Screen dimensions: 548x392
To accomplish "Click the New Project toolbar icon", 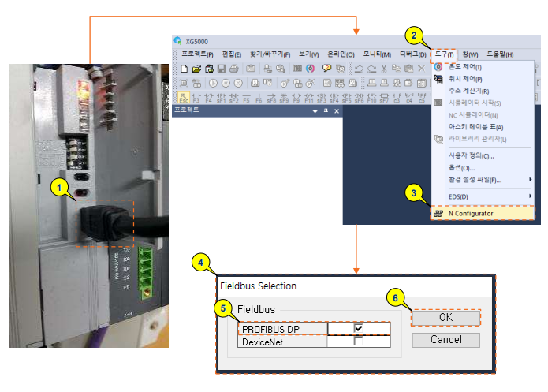I will [184, 69].
